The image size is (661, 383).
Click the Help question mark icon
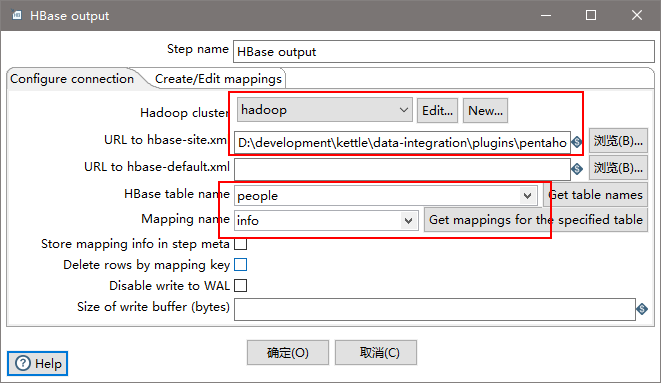(23, 363)
